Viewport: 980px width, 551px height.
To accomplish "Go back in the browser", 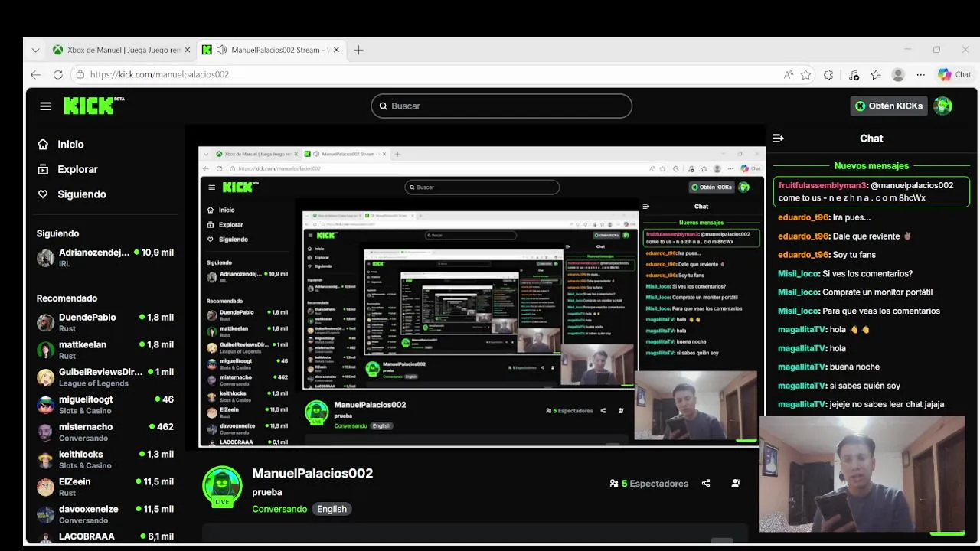I will 35,74.
